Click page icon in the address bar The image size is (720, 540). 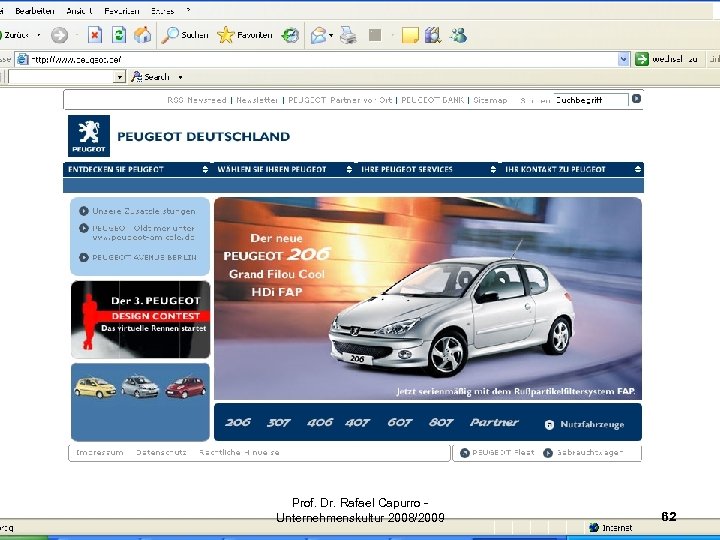pos(22,59)
